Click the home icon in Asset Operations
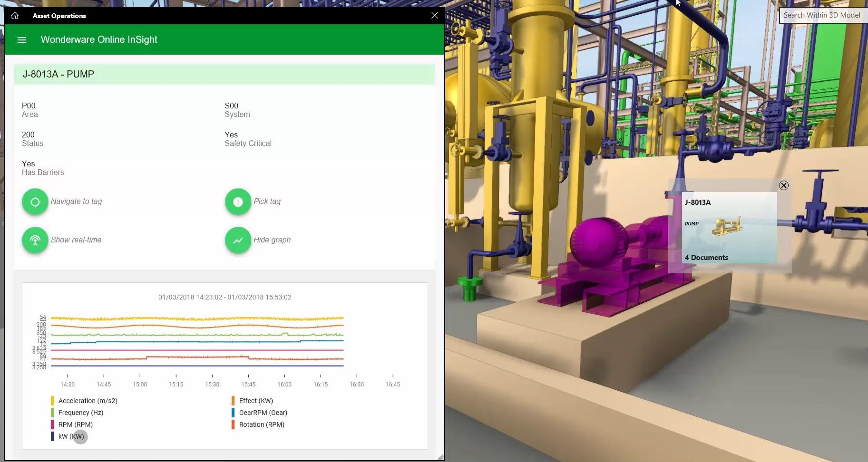 coord(15,16)
